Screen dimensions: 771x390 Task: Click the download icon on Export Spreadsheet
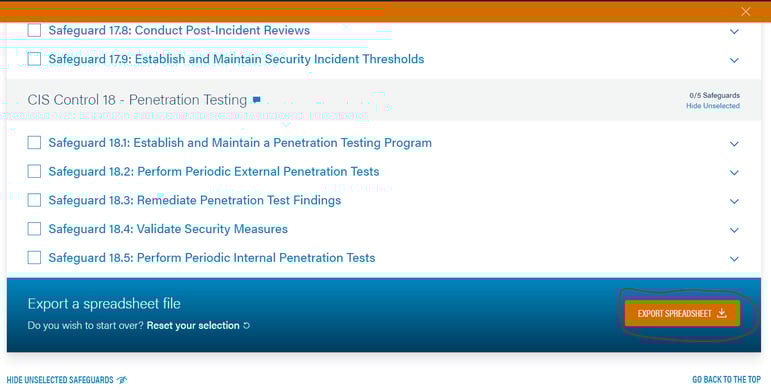pyautogui.click(x=721, y=313)
